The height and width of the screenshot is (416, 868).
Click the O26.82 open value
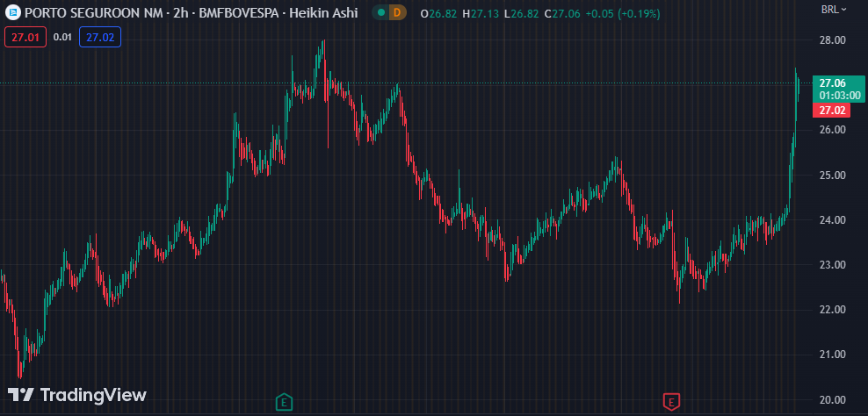point(438,14)
